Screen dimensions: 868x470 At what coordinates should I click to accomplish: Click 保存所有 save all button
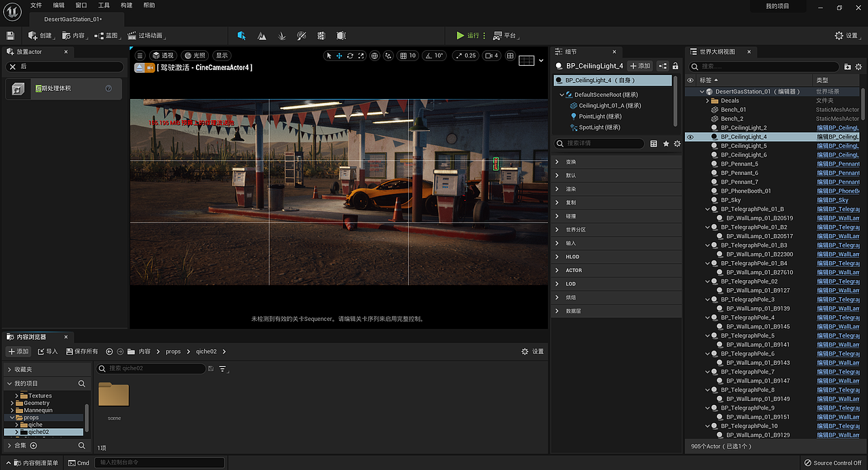(82, 351)
